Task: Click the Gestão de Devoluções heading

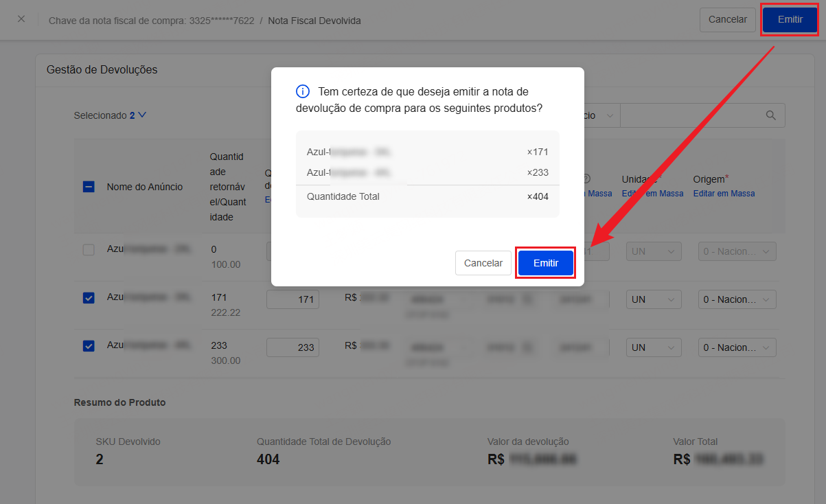Action: point(102,69)
